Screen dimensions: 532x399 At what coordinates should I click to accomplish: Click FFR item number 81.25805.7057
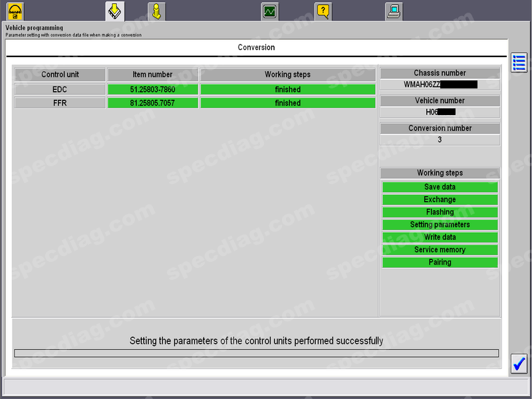click(x=153, y=103)
